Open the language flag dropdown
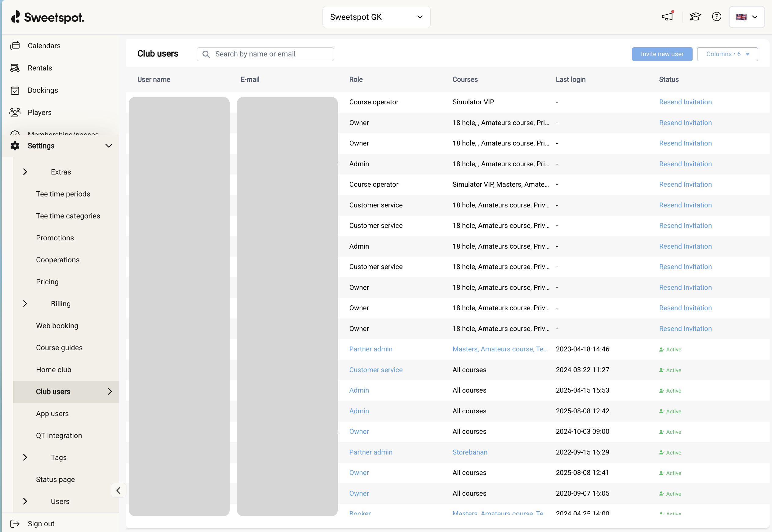 (x=747, y=17)
